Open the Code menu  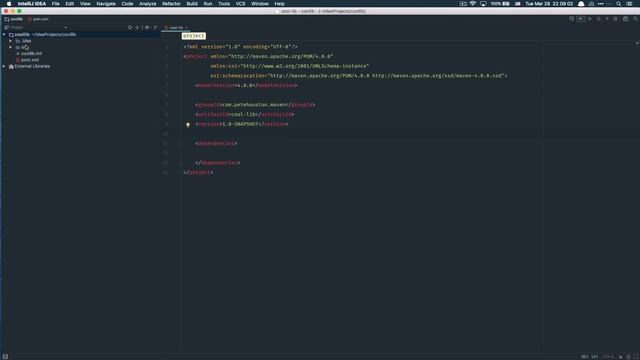[127, 4]
